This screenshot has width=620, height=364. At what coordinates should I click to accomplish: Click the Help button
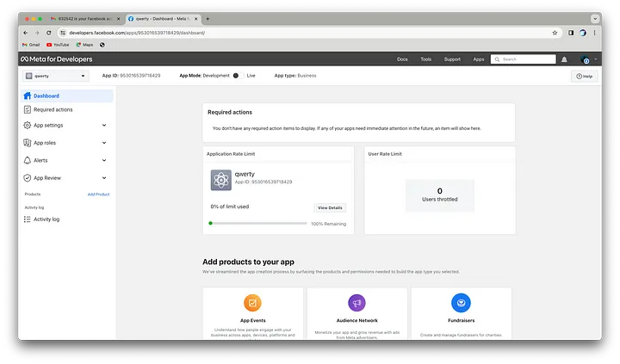point(584,77)
